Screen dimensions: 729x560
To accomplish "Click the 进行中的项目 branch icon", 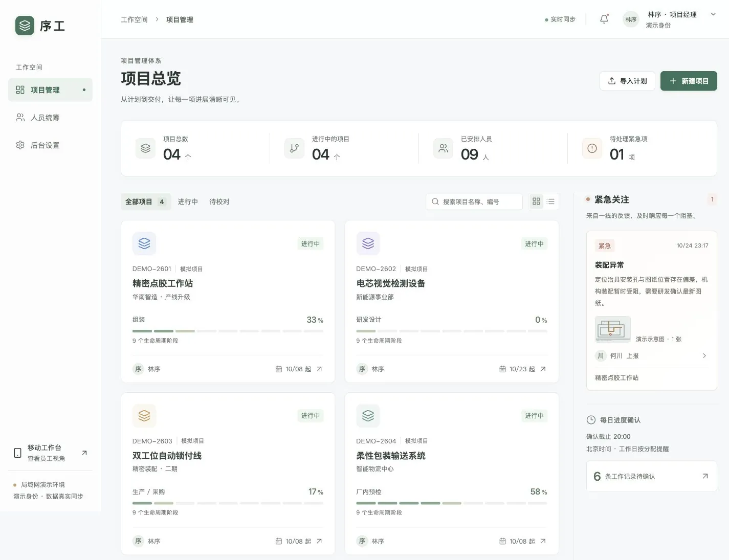I will (294, 148).
